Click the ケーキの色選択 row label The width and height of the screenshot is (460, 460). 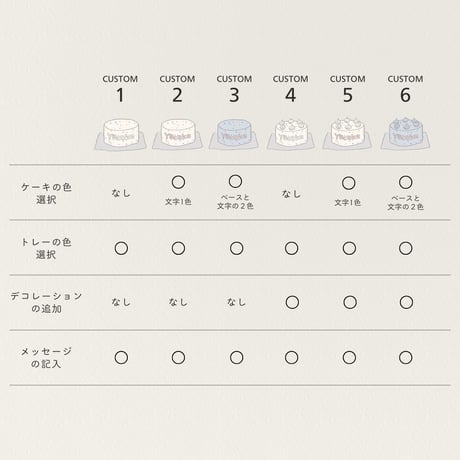pyautogui.click(x=46, y=193)
